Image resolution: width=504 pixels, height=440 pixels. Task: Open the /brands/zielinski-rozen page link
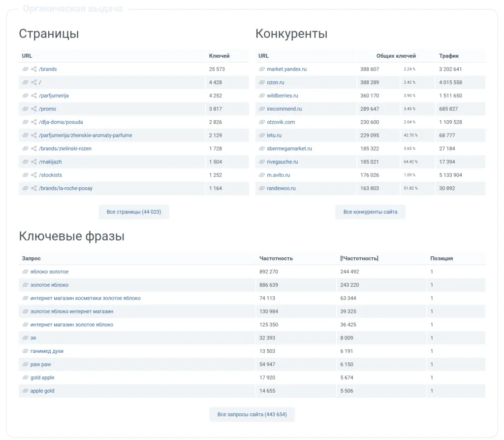(65, 149)
